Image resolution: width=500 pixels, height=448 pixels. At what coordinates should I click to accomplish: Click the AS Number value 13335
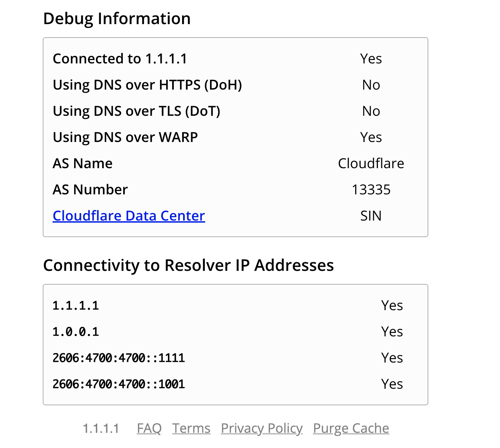pos(371,190)
